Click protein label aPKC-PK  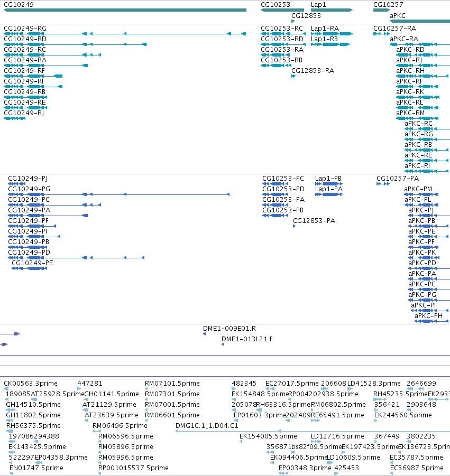click(422, 253)
